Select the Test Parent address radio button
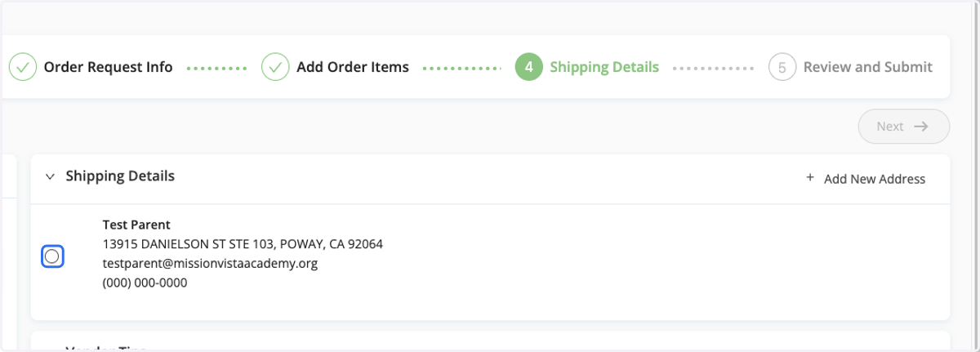This screenshot has width=980, height=352. point(52,256)
